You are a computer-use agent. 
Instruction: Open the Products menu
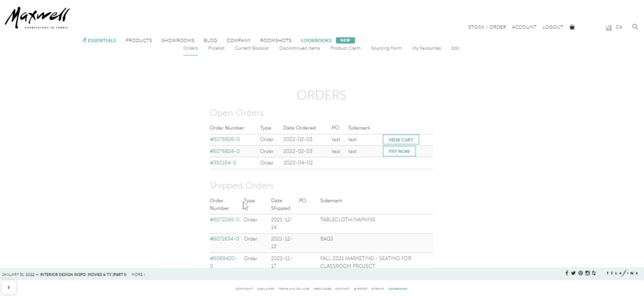coord(138,40)
